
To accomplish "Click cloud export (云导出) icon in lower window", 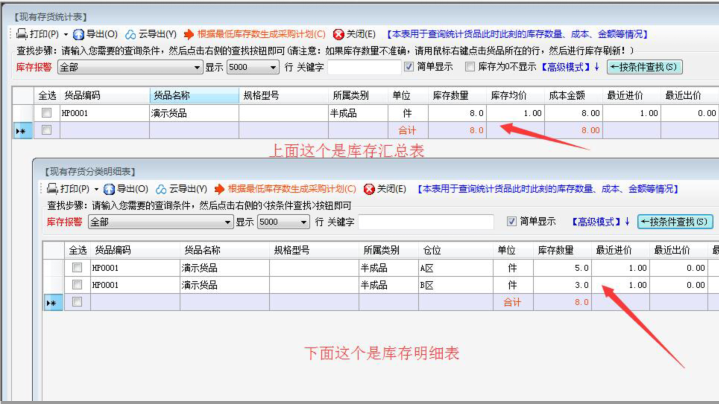I will 161,188.
